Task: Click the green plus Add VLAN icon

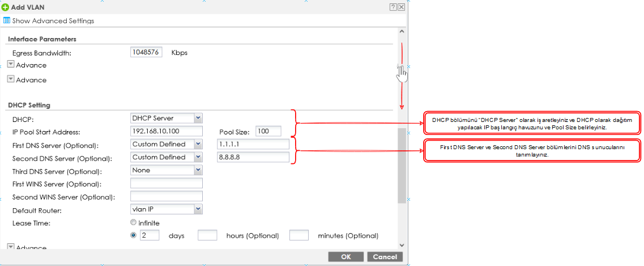Action: (x=5, y=7)
